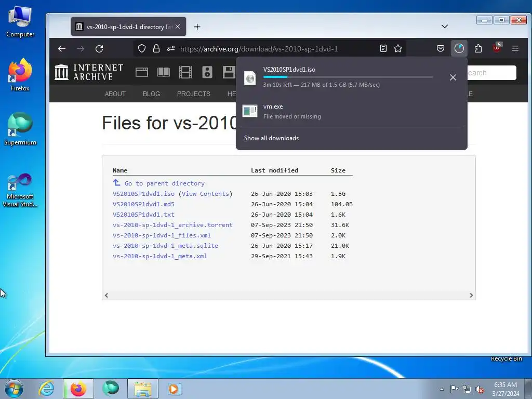Screen dimensions: 532x399
Task: Download VS2010SP1dvd1.iso from the file list
Action: (x=143, y=194)
